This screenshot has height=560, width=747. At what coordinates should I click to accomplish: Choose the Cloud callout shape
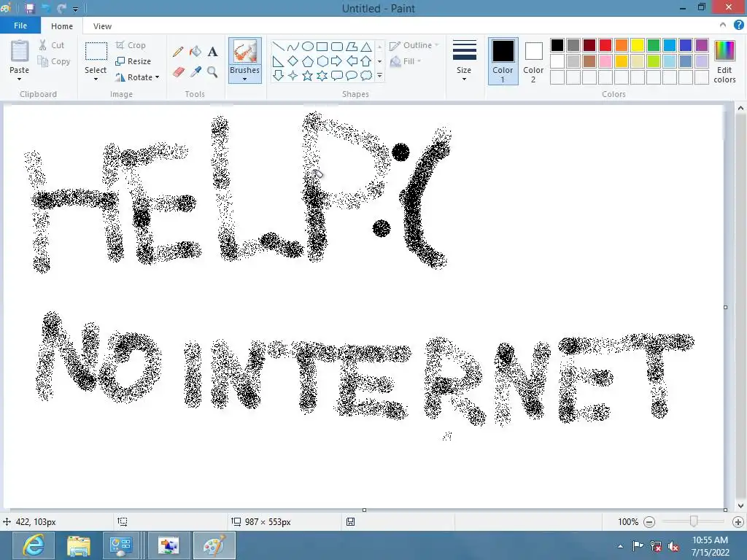366,75
